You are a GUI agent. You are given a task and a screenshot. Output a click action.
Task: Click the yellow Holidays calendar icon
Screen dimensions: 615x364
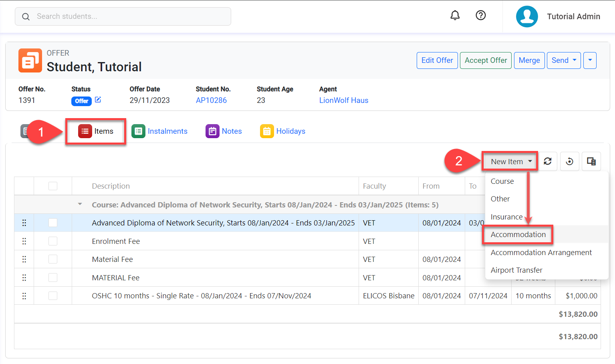point(267,131)
